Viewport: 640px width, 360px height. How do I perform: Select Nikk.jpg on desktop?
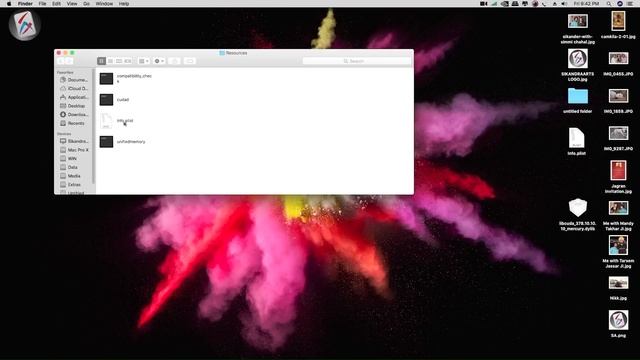click(x=618, y=283)
